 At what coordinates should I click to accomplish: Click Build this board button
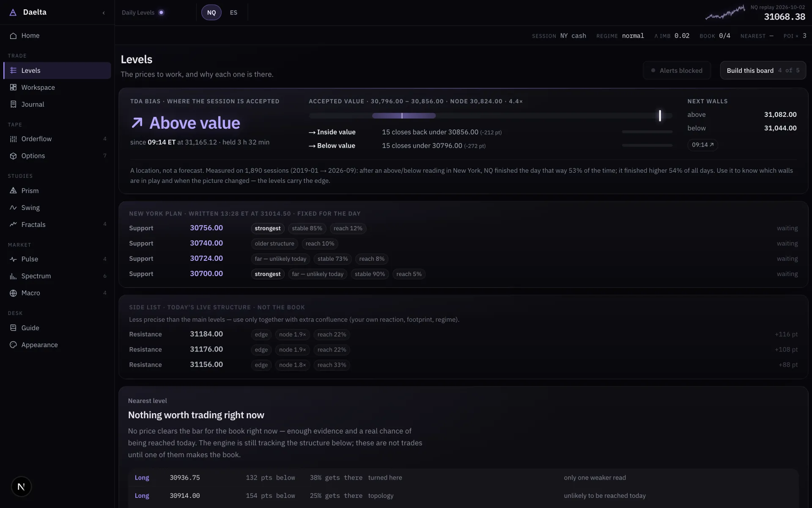(763, 70)
